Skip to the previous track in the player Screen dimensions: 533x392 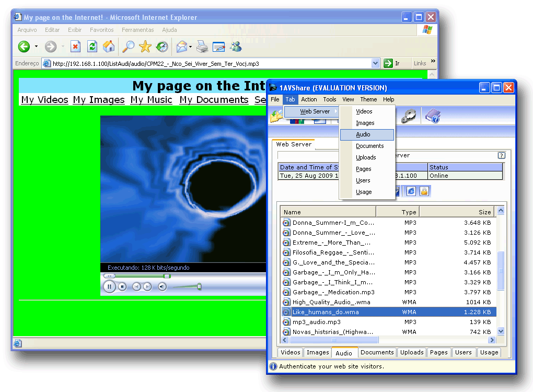[136, 287]
